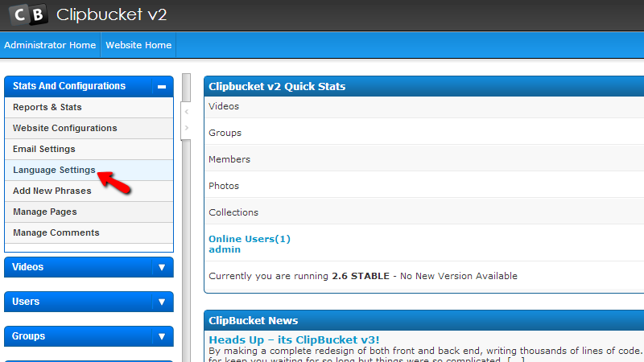
Task: Click the Online Users(1) link
Action: click(250, 239)
